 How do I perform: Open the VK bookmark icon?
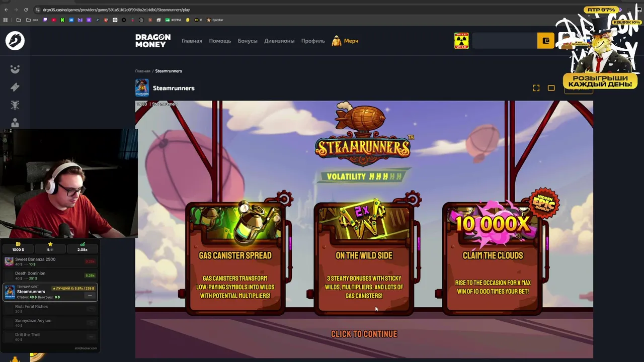71,20
